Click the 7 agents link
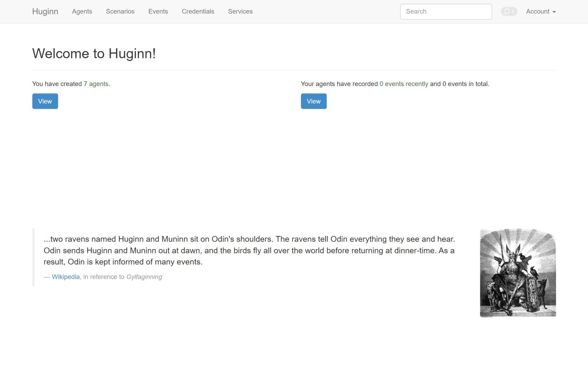This screenshot has height=368, width=588. (96, 84)
